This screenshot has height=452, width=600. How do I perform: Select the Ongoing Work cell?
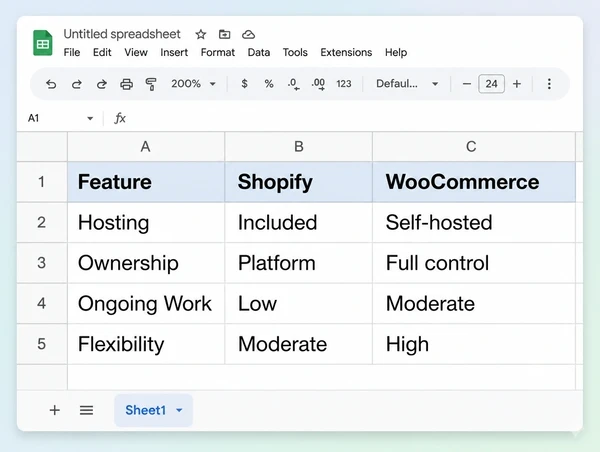click(146, 304)
